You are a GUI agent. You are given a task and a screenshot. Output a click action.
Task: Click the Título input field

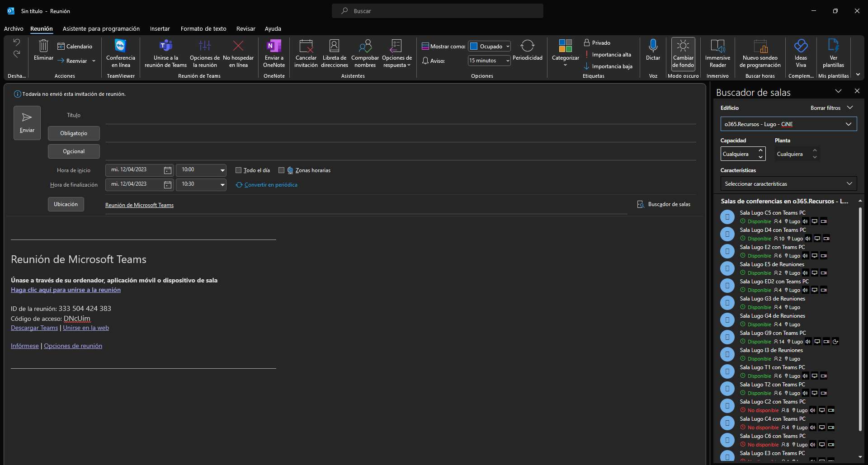pos(401,115)
